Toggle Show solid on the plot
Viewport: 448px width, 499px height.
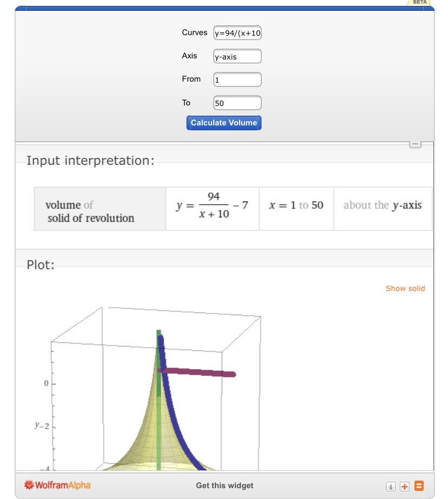click(405, 288)
